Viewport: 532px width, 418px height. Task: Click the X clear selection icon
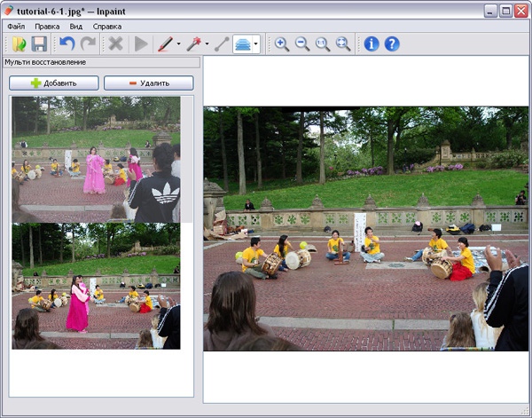115,43
